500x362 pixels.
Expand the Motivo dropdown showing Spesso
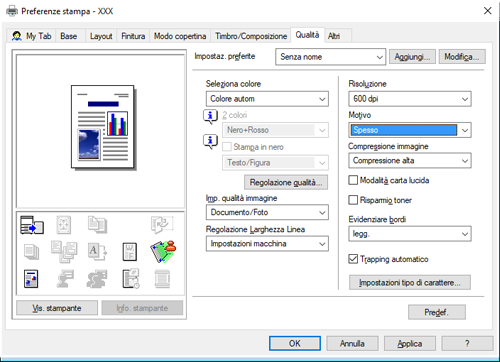(x=410, y=130)
